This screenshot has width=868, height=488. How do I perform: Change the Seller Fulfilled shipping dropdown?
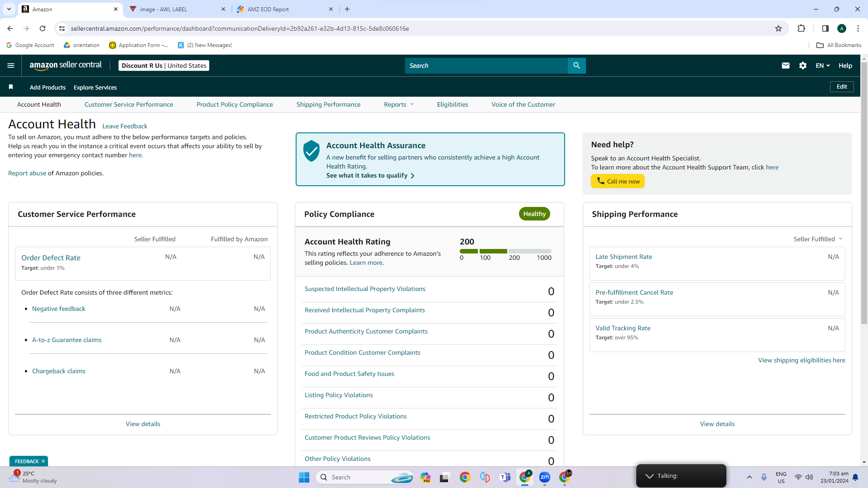click(818, 239)
